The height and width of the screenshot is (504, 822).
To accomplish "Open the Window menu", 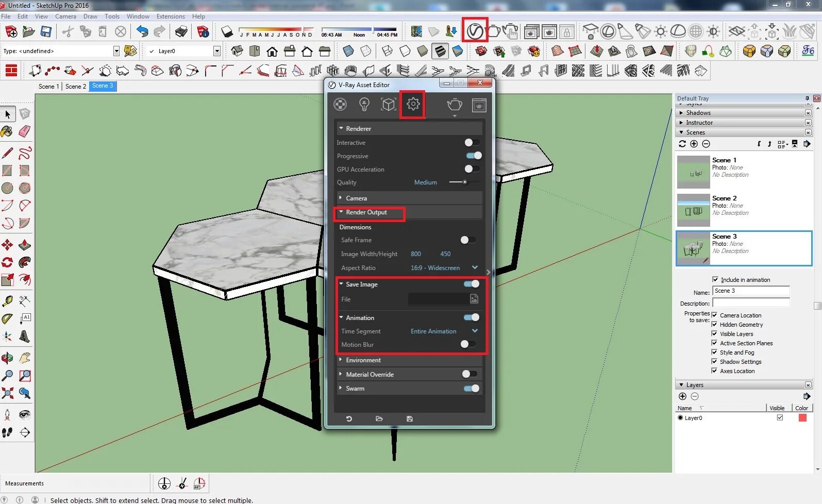I will 138,16.
